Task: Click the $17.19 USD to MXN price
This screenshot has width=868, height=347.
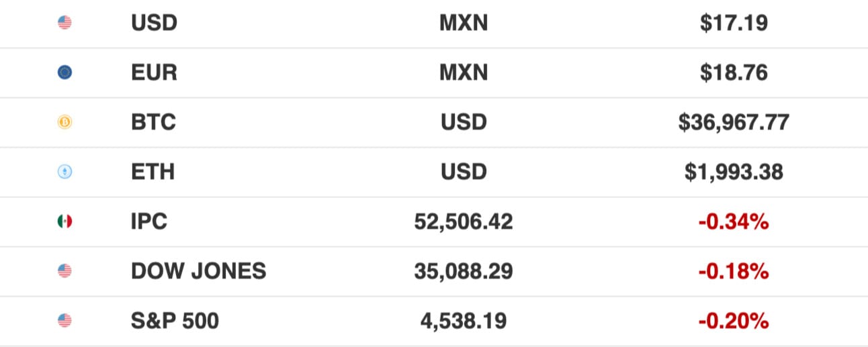Action: click(734, 23)
